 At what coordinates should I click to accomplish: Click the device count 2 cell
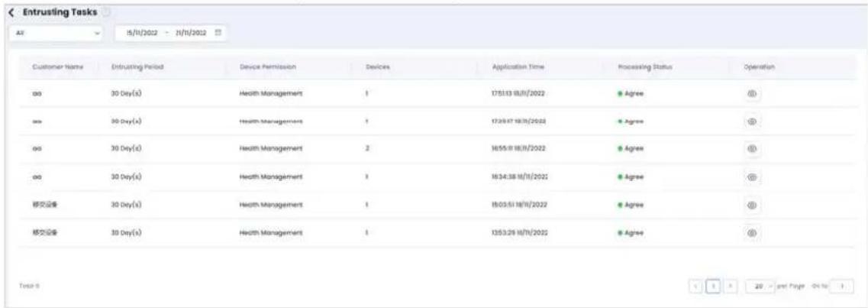367,149
